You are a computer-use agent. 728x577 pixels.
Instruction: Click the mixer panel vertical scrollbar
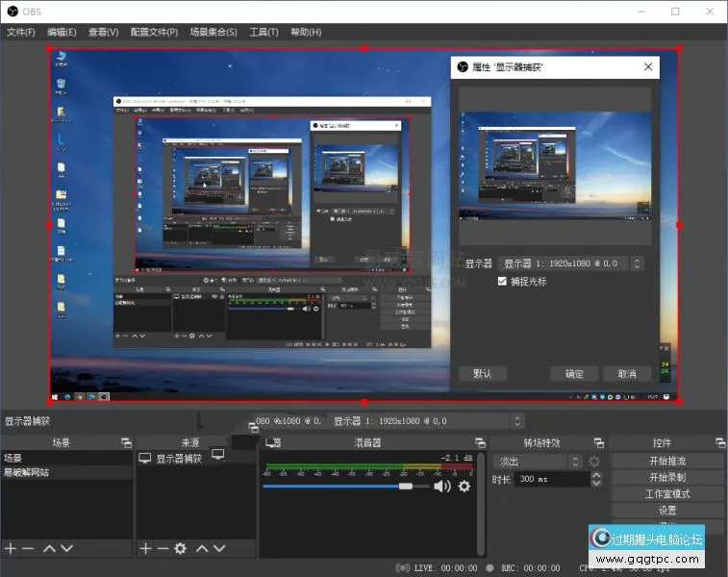click(481, 503)
